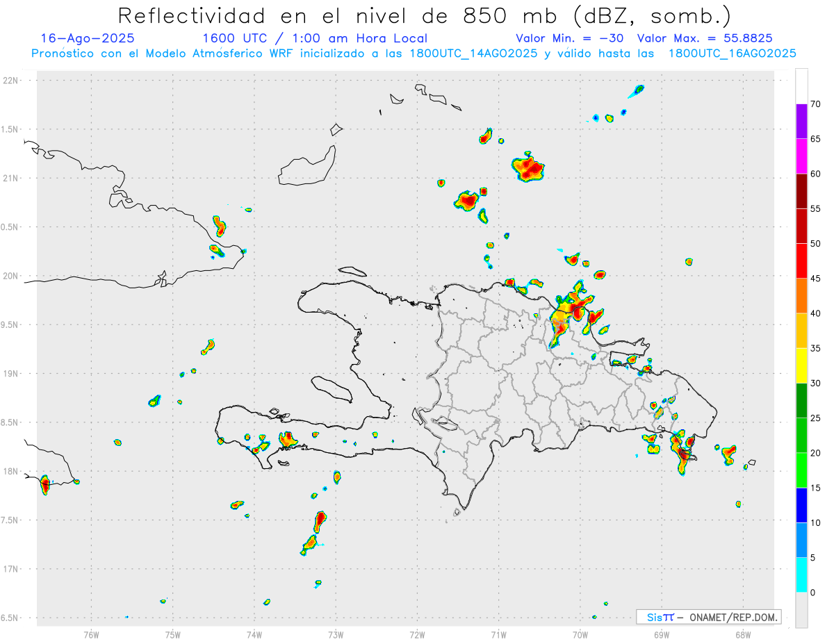834x644 pixels.
Task: Click the 'Pronóstico con el Modelo Atmosférico WRF' line
Action: 414,53
